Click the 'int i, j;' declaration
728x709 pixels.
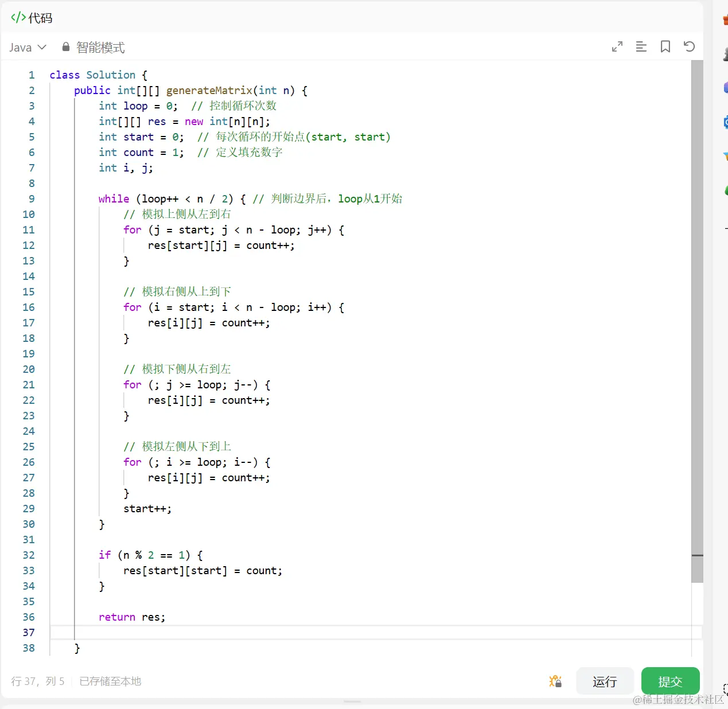pos(126,167)
